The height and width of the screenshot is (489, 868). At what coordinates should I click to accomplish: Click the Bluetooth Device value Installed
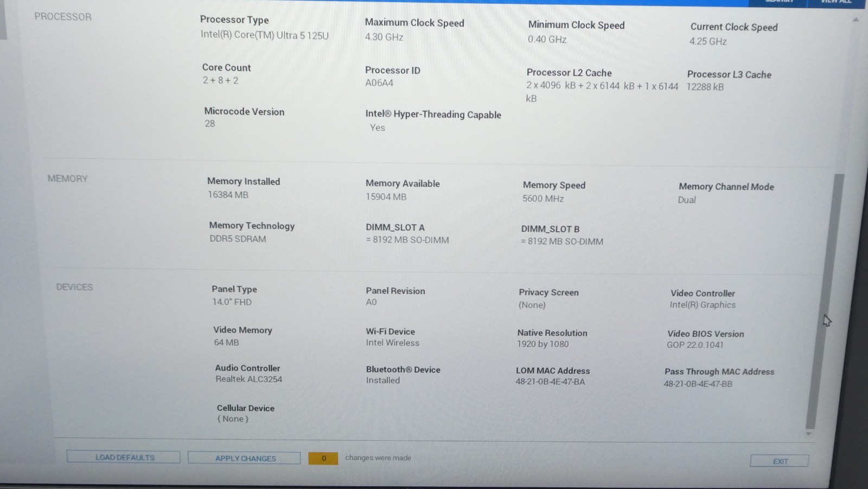(x=382, y=380)
